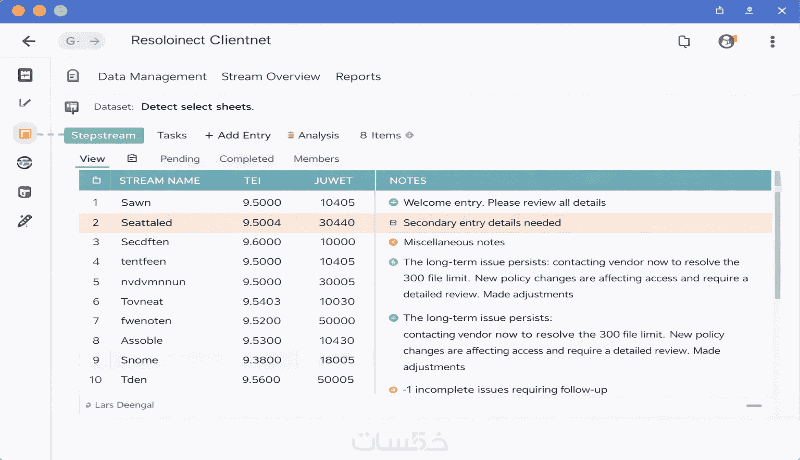Open the Analysis option
The height and width of the screenshot is (460, 800).
coord(313,135)
